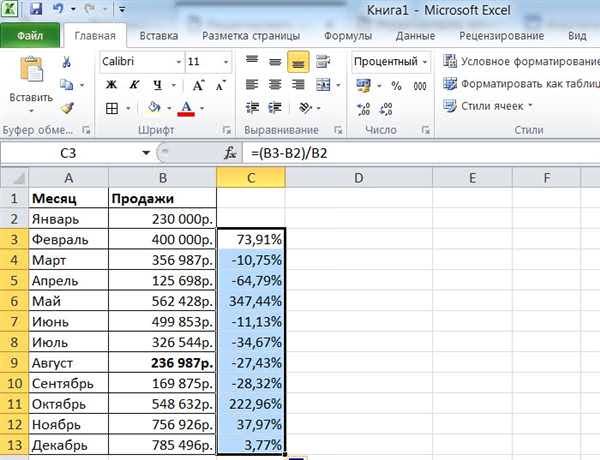The height and width of the screenshot is (460, 600).
Task: Click the Save icon in quick access toolbar
Action: click(x=36, y=8)
